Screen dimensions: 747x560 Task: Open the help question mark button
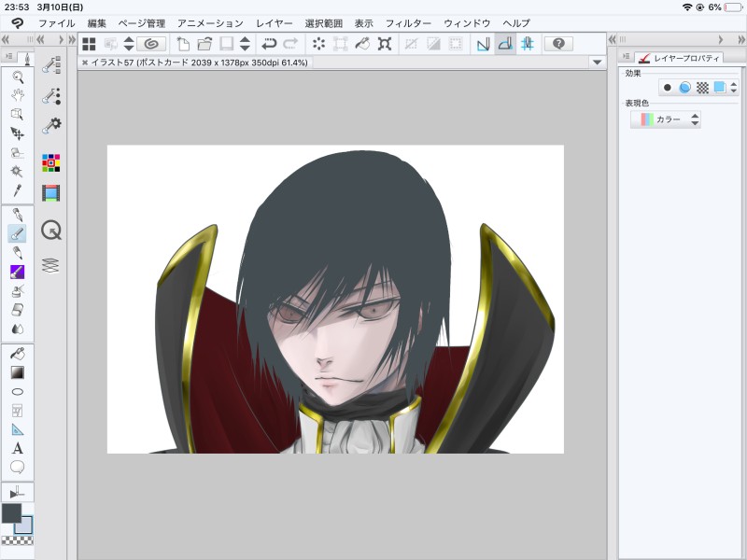pos(558,44)
